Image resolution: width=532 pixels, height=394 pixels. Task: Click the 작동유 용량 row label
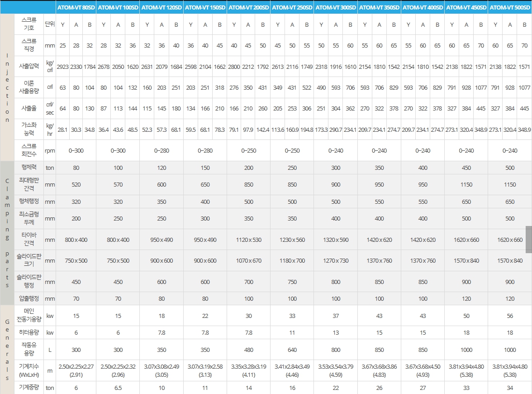tap(29, 349)
